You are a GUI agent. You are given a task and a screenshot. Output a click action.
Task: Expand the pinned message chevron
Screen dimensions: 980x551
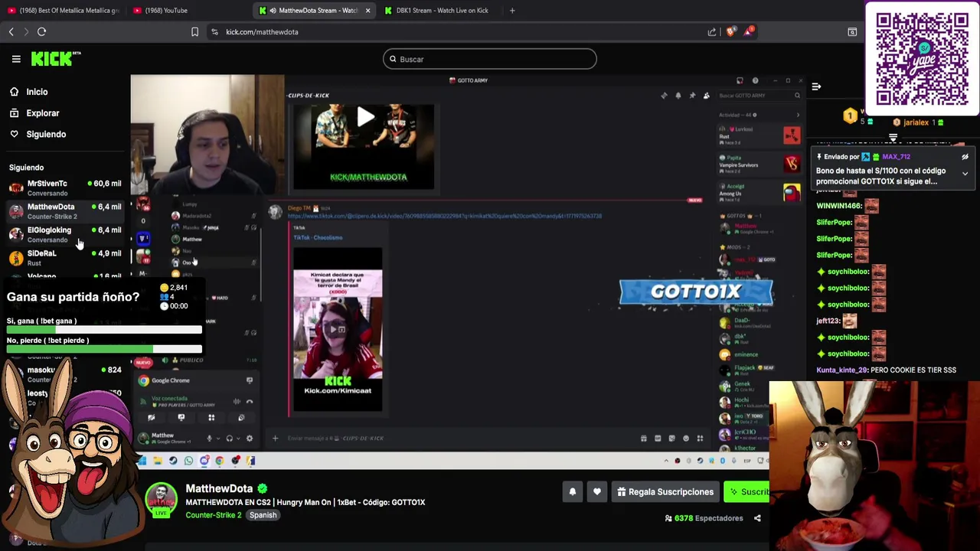coord(965,174)
